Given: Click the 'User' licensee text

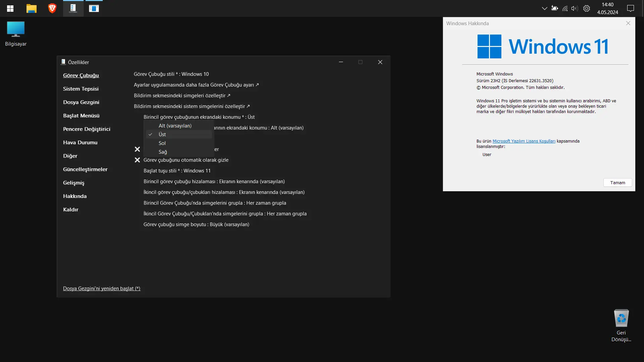Looking at the screenshot, I should [x=487, y=155].
